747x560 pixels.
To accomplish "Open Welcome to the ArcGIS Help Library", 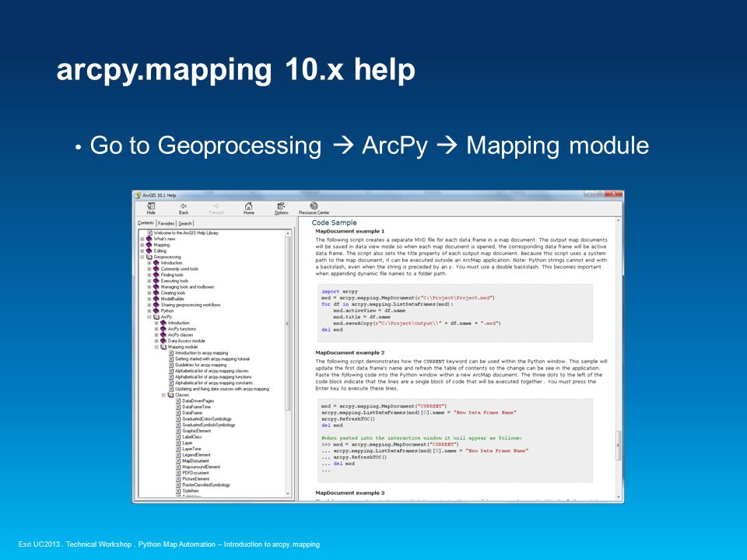I will click(186, 233).
